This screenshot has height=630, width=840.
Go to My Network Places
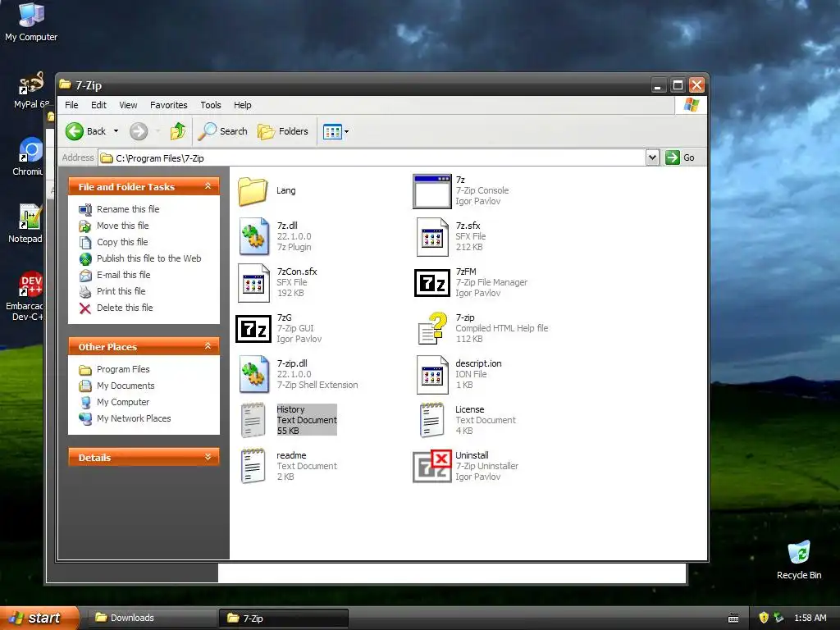coord(134,418)
